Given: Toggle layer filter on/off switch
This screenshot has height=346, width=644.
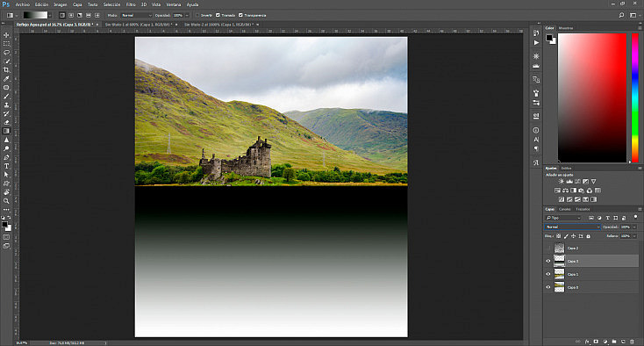Looking at the screenshot, I should 635,217.
